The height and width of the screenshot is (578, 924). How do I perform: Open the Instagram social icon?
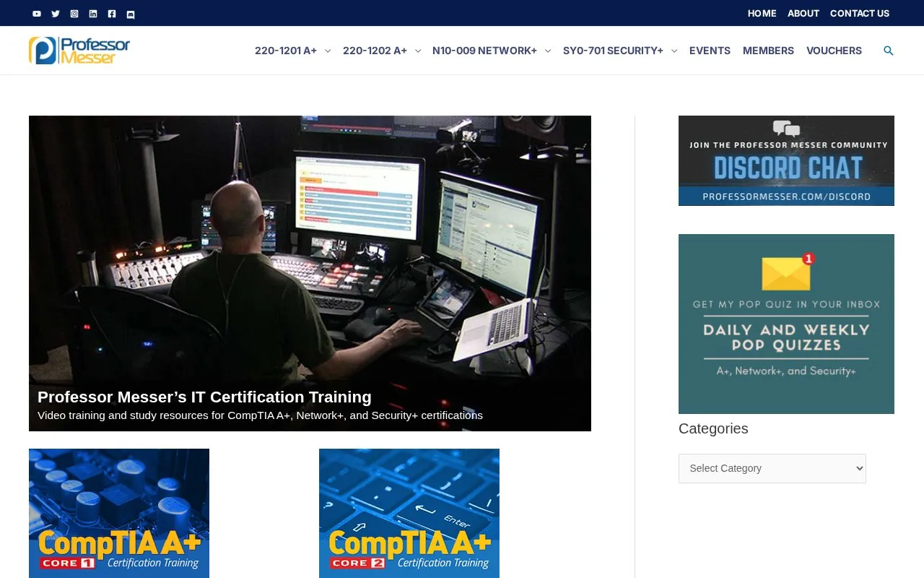(x=74, y=14)
